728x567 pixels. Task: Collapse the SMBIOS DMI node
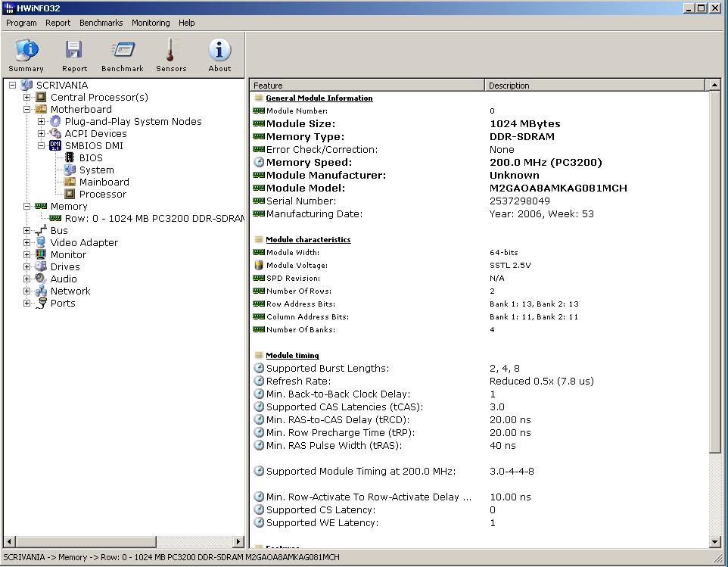(x=42, y=146)
